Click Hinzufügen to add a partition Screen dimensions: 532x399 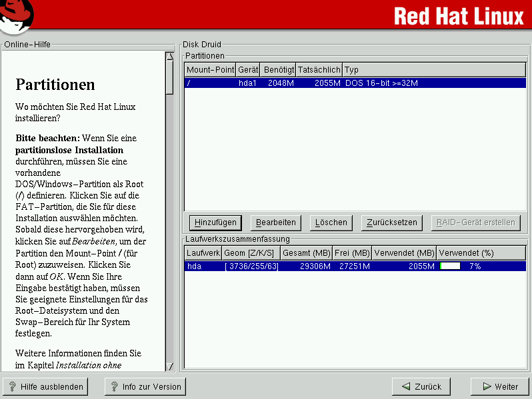coord(215,222)
